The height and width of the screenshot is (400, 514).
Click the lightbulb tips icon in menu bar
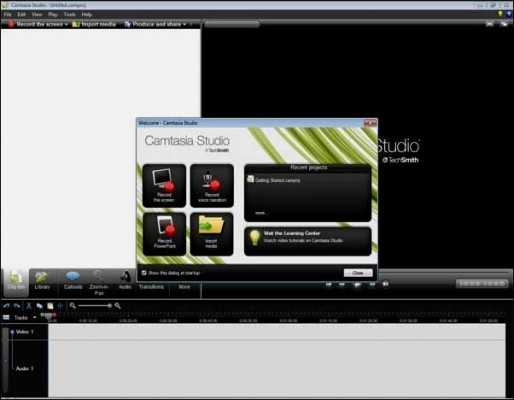coord(500,14)
